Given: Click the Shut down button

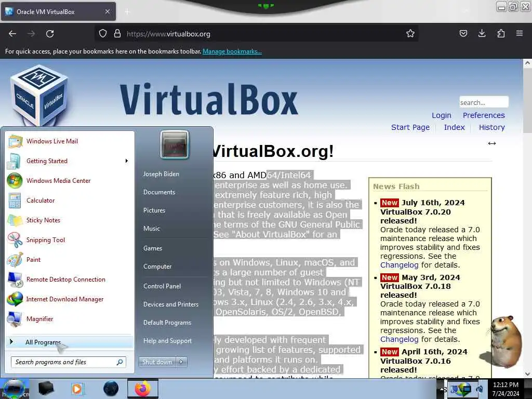Looking at the screenshot, I should [x=157, y=362].
